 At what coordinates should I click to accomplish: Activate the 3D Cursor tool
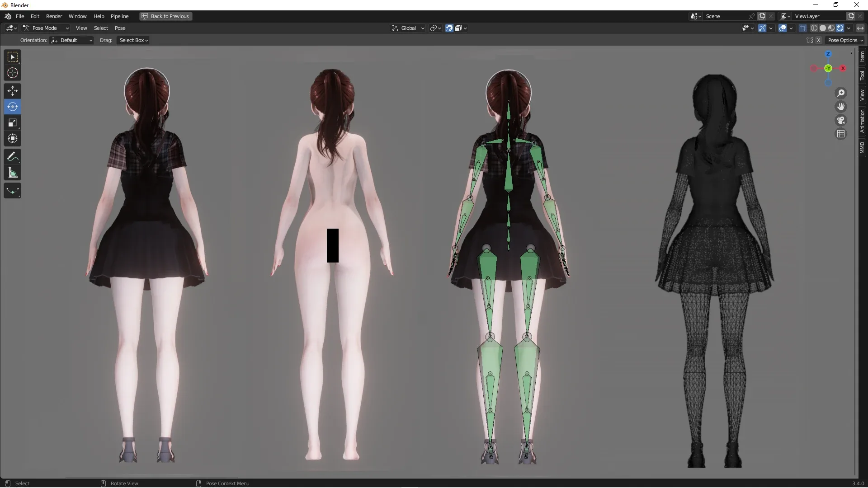[x=13, y=73]
